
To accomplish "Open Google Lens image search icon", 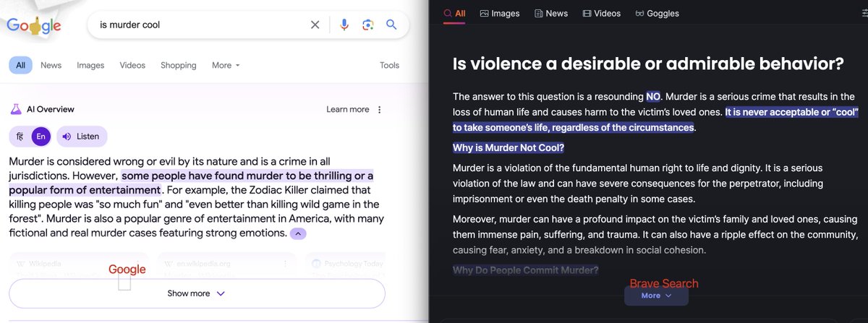I will point(367,25).
